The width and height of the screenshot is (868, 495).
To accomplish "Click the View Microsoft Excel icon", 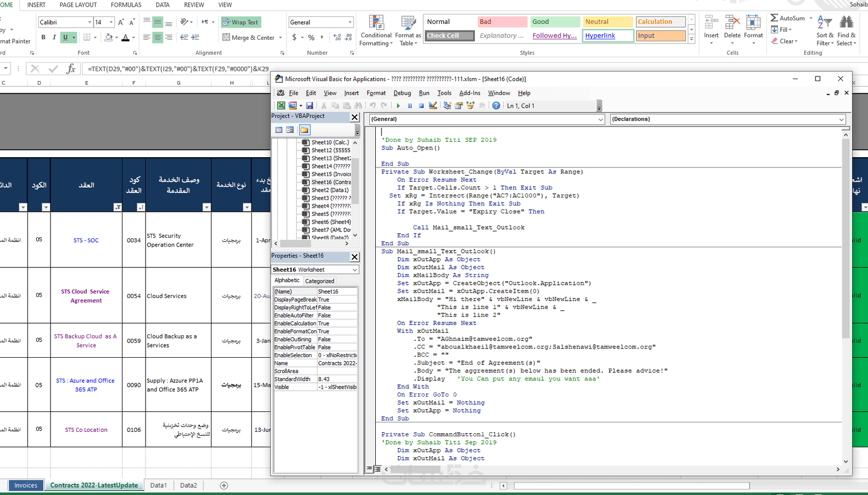I will click(281, 106).
